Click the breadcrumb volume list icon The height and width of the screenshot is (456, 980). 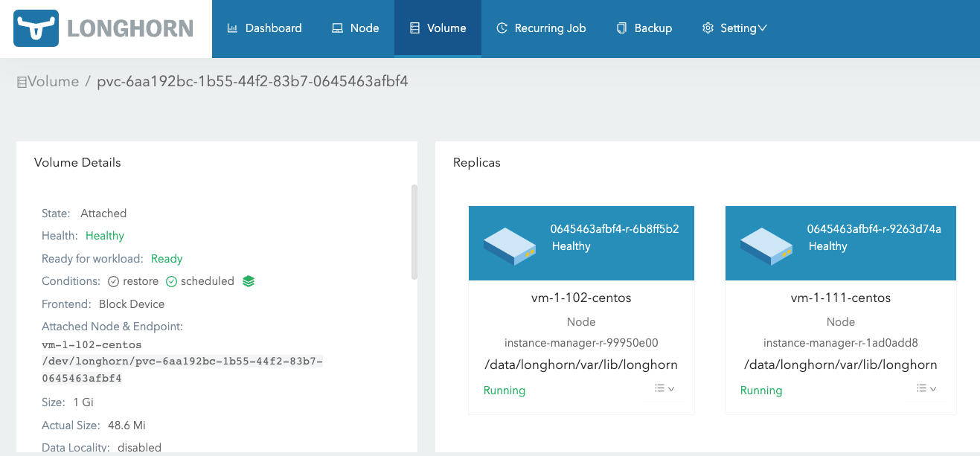pos(22,83)
